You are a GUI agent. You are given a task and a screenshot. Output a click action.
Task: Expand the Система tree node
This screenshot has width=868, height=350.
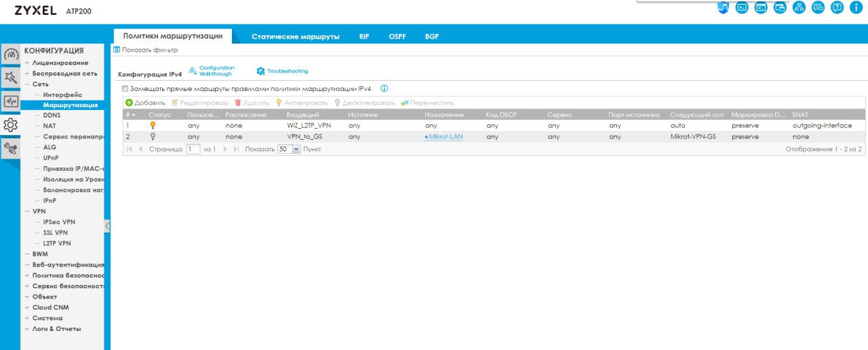[26, 318]
